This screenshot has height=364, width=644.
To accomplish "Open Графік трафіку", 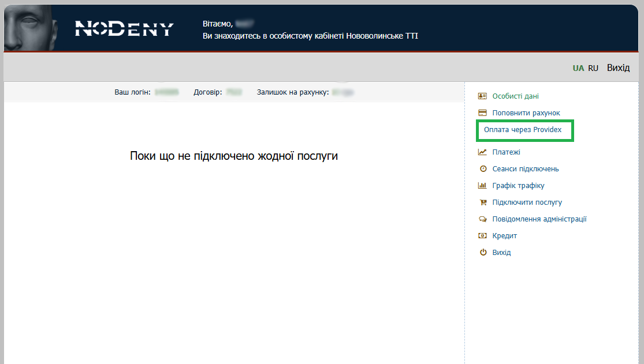I will pos(518,186).
